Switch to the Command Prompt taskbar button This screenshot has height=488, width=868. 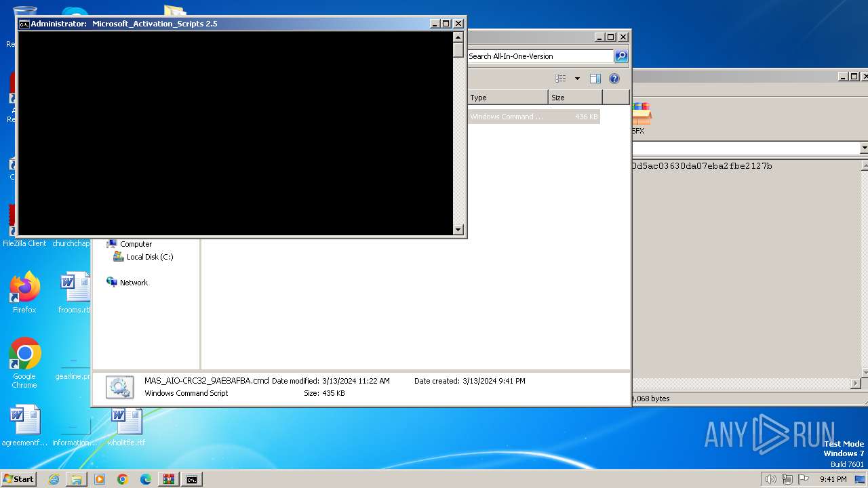click(x=192, y=479)
